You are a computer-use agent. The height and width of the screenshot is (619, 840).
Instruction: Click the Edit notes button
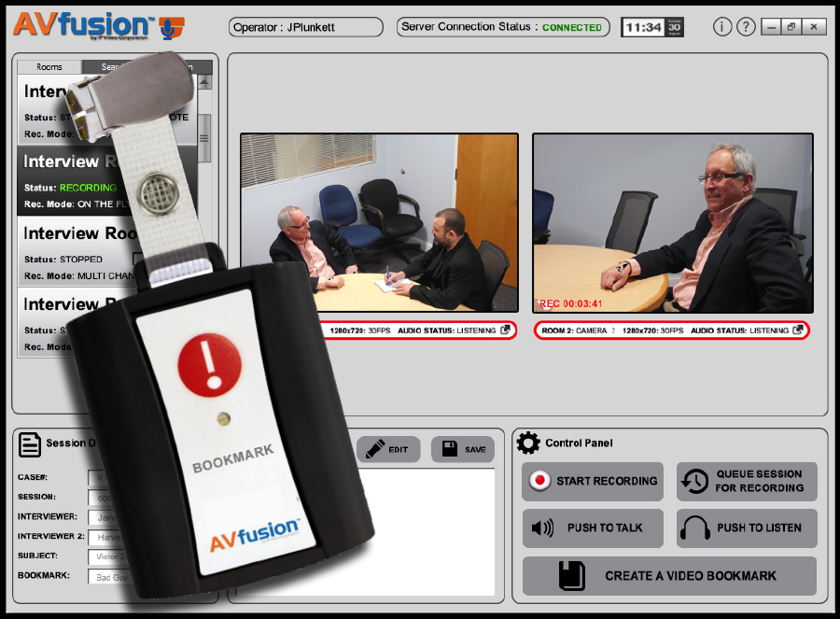388,449
